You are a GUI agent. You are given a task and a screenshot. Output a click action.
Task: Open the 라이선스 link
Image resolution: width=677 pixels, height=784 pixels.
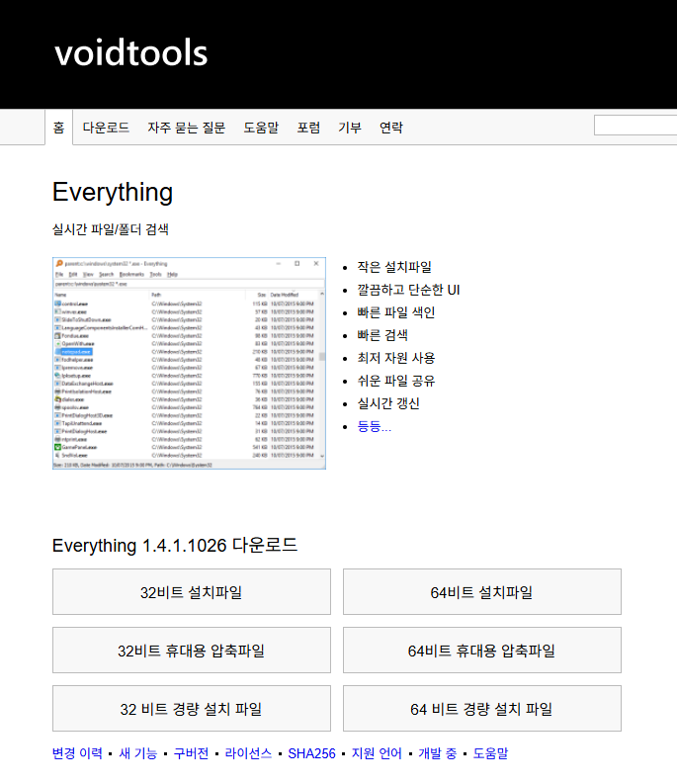(x=248, y=753)
